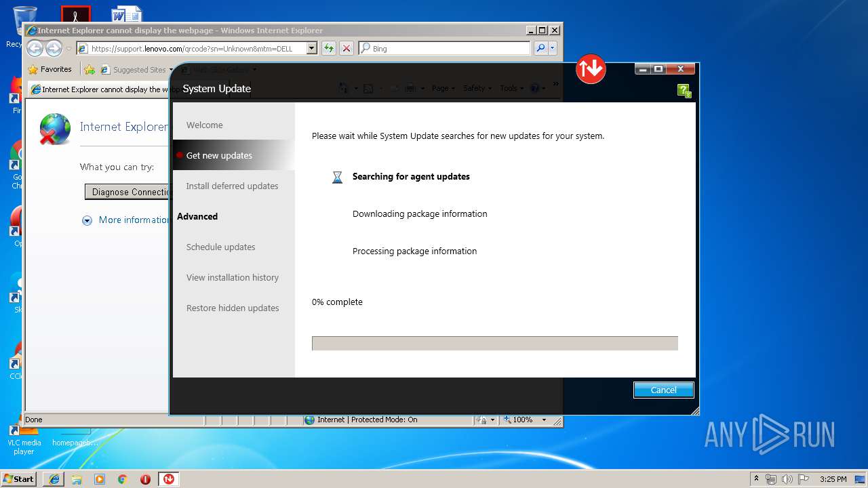Select the System Update taskbar button
The image size is (868, 488).
(x=168, y=479)
